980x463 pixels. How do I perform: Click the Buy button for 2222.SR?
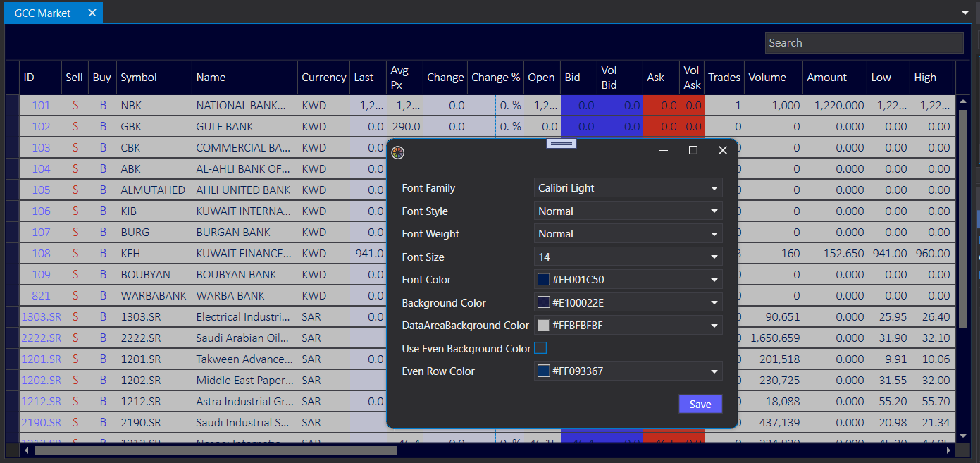click(103, 338)
